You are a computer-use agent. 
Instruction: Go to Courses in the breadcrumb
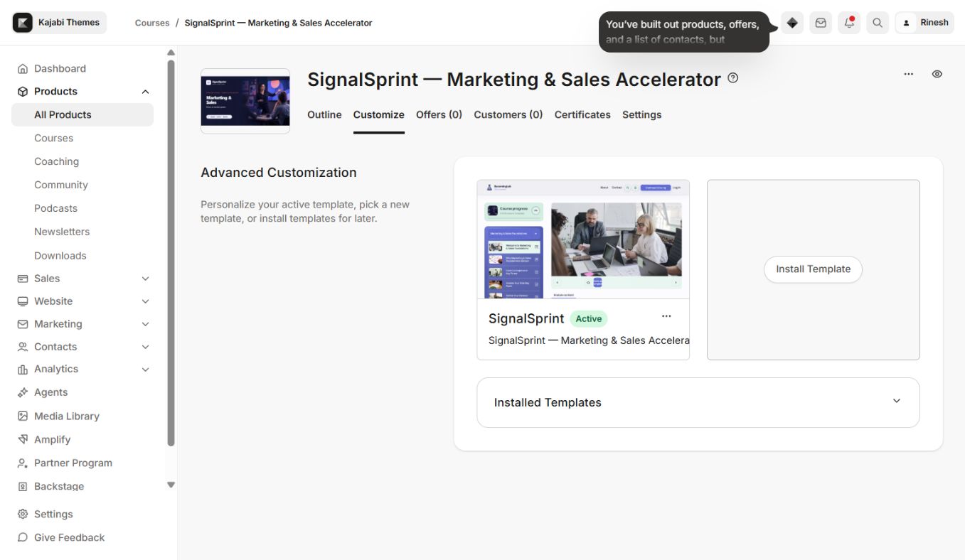coord(152,23)
